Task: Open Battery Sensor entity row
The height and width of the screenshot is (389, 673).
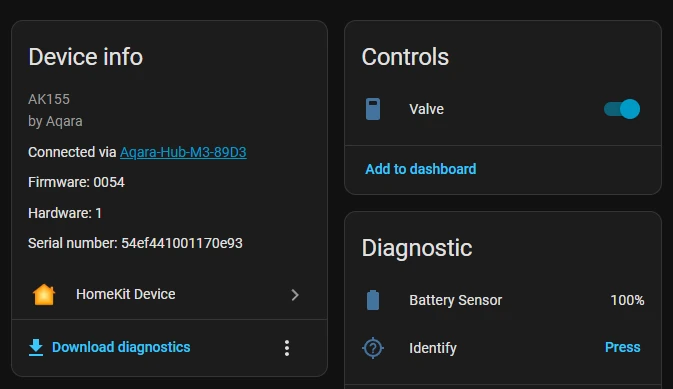Action: tap(503, 300)
